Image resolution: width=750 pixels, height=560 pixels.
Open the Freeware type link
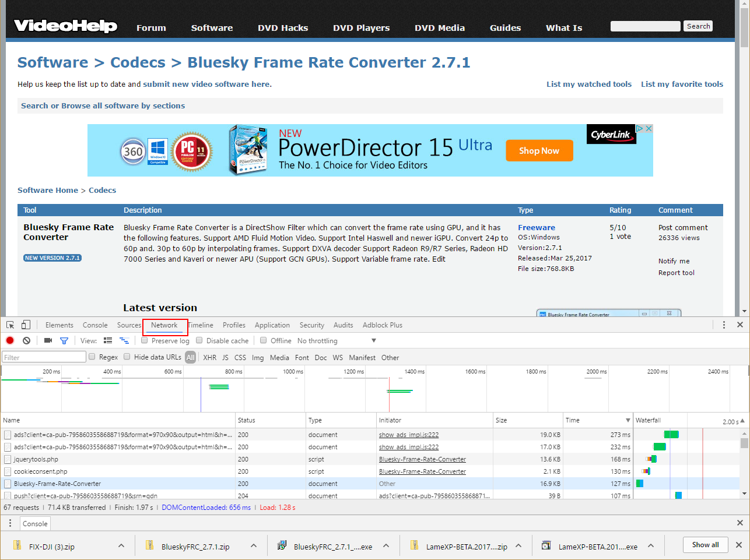537,227
